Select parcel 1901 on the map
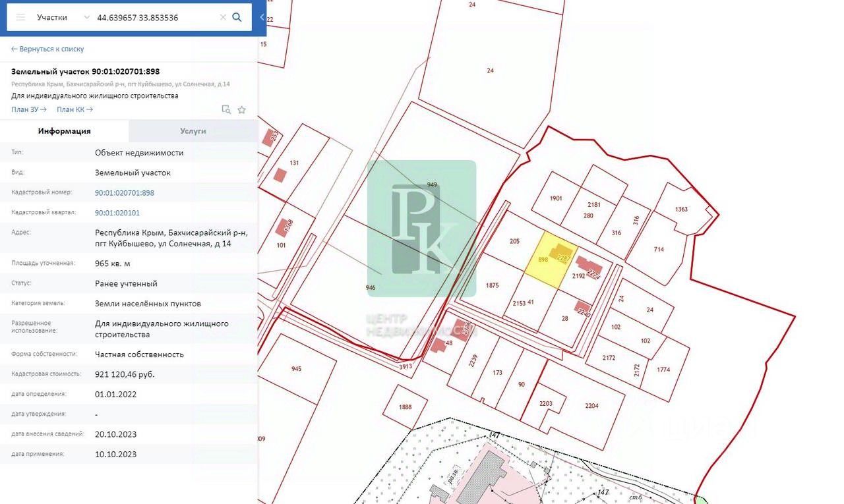 point(556,198)
